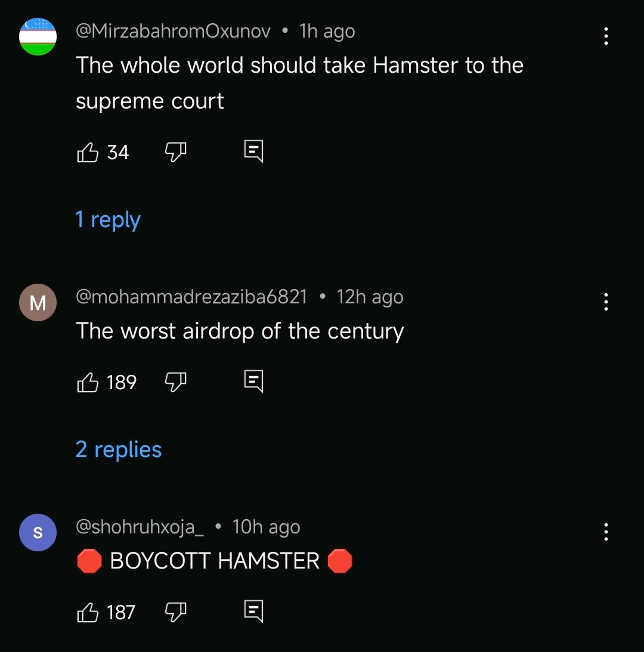The width and height of the screenshot is (644, 652).
Task: Expand the "2 replies" thread
Action: click(x=119, y=450)
